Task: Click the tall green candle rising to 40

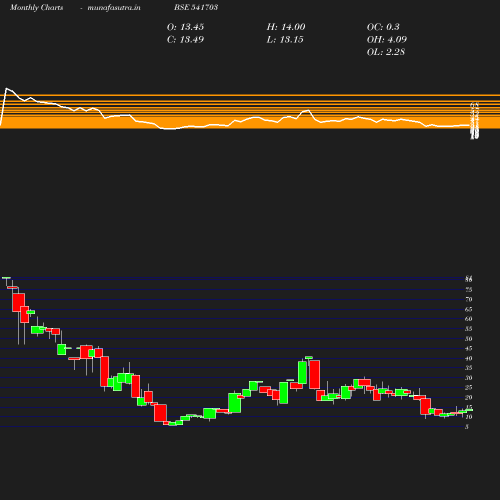Action: pos(302,372)
